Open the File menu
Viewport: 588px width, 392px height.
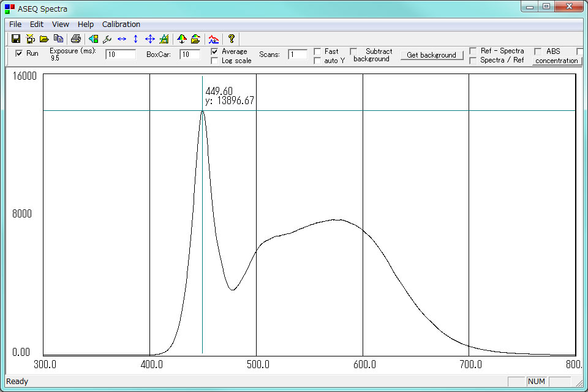tap(15, 24)
